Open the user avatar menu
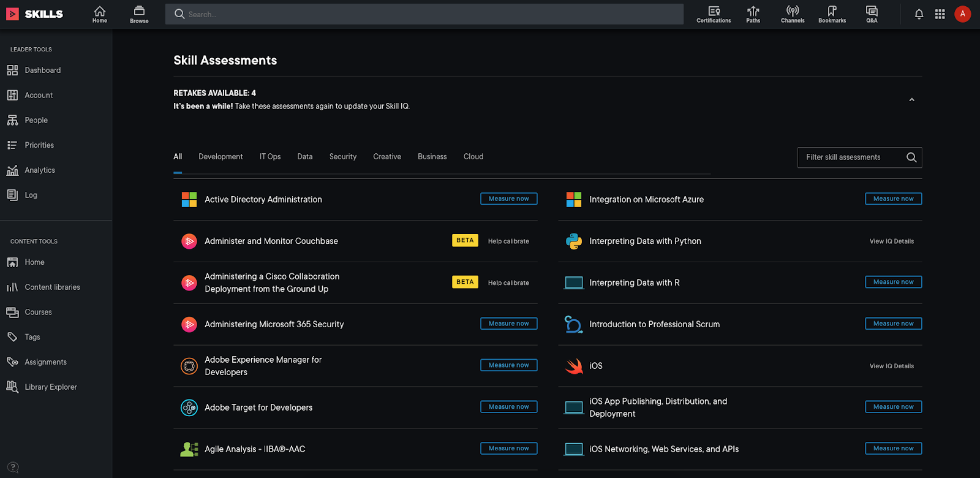The width and height of the screenshot is (980, 478). point(963,13)
